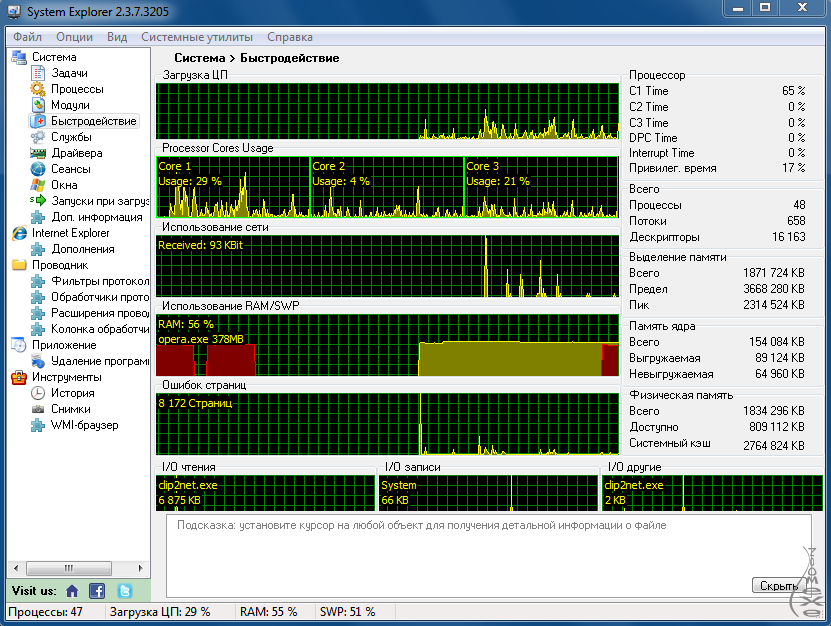This screenshot has width=831, height=626.
Task: Click the Использование сети graph
Action: [387, 266]
